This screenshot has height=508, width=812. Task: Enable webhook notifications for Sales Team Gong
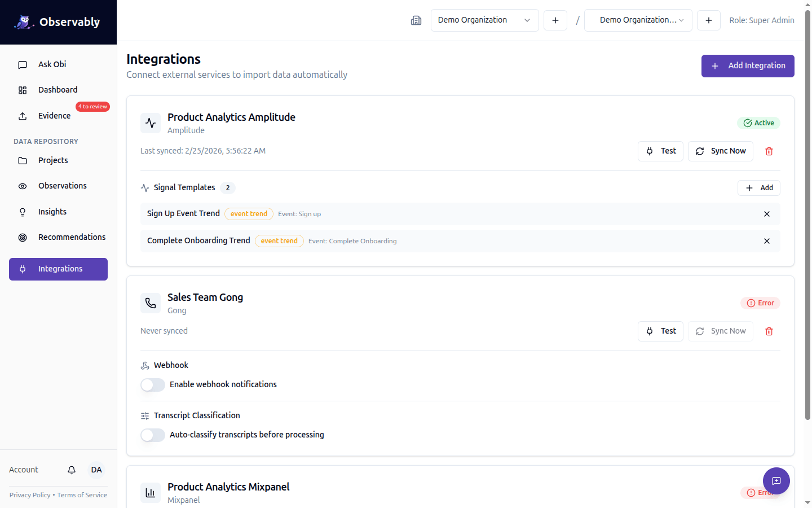tap(152, 384)
